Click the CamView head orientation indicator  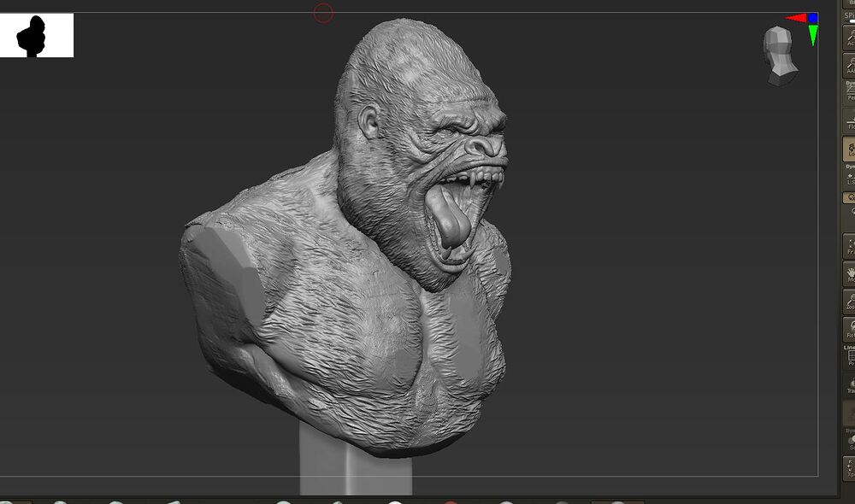tap(780, 56)
